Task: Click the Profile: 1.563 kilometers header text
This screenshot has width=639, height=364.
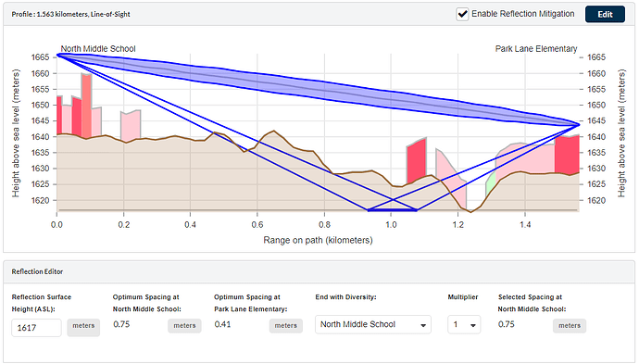Action: [x=71, y=14]
